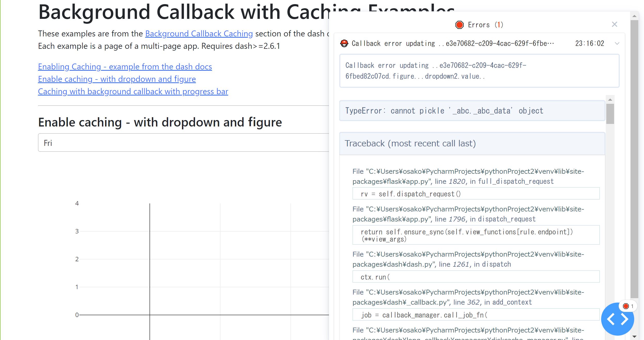Screen dimensions: 644x340
Task: Click the inner traceback scrollbar thumb
Action: (x=610, y=114)
